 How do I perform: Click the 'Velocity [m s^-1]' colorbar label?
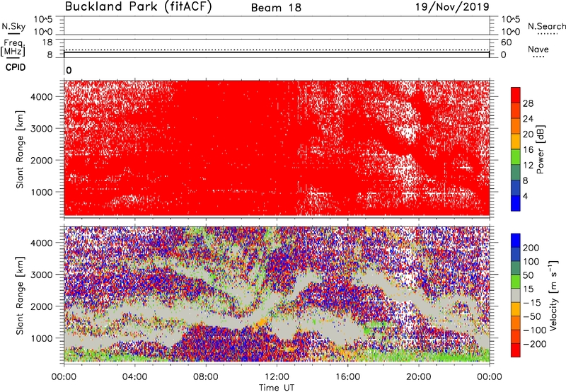click(553, 295)
